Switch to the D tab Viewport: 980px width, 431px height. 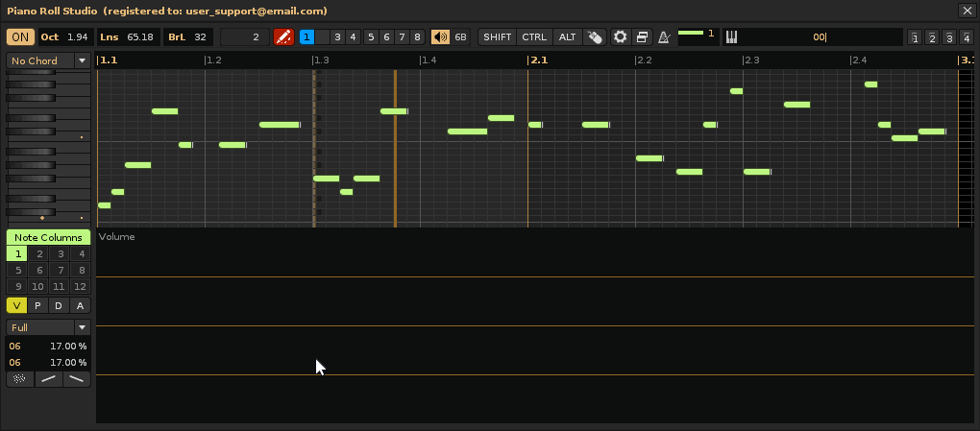pos(59,306)
